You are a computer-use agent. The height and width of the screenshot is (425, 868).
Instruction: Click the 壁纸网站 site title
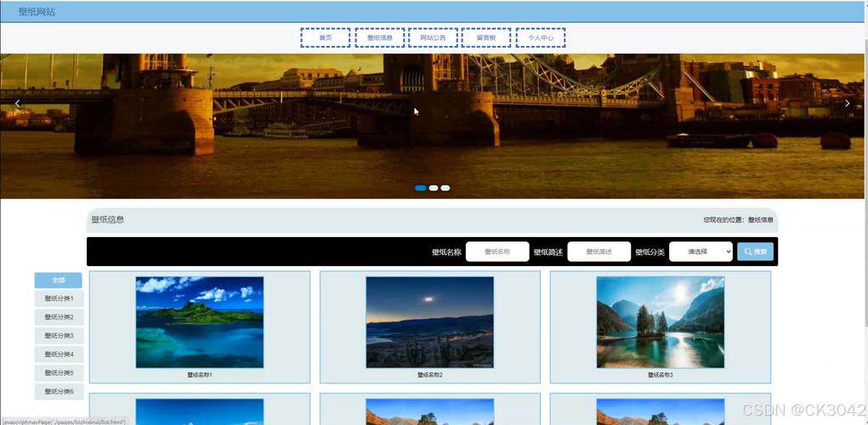point(37,12)
